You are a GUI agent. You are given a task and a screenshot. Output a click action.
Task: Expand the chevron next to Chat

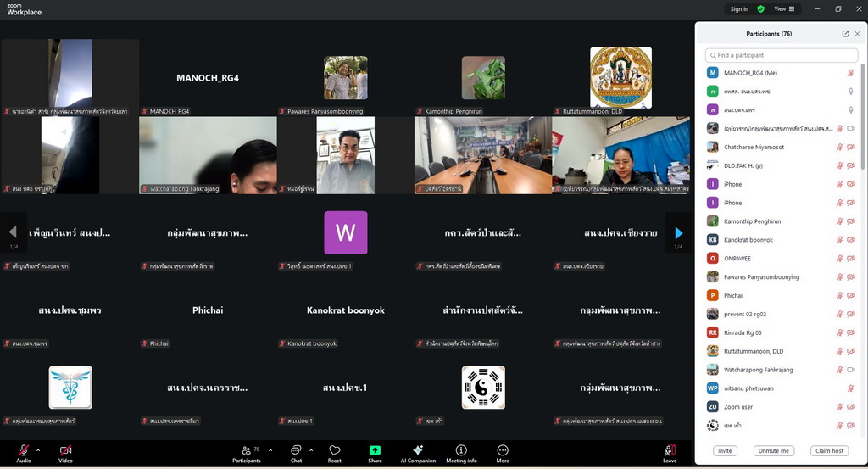tap(311, 450)
